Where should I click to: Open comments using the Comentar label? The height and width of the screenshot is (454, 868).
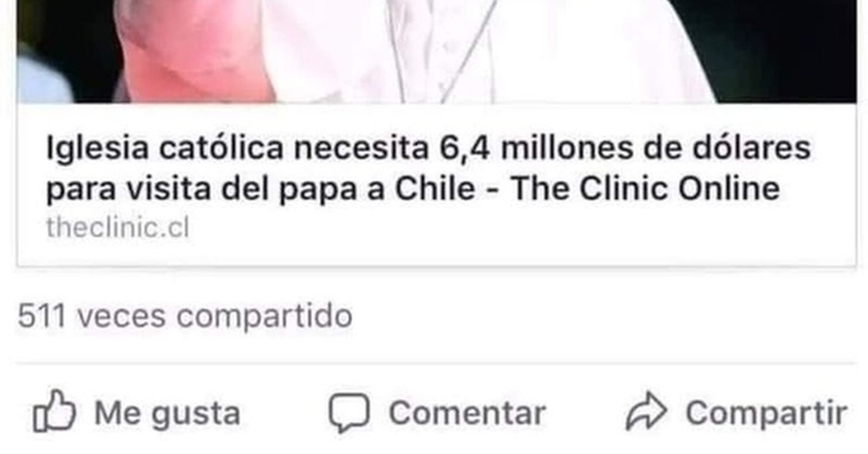467,413
